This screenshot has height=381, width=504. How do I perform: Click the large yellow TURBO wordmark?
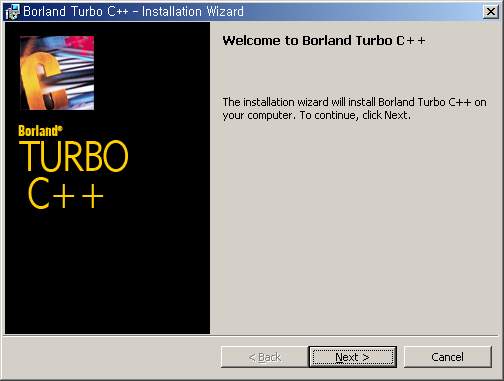click(x=74, y=156)
